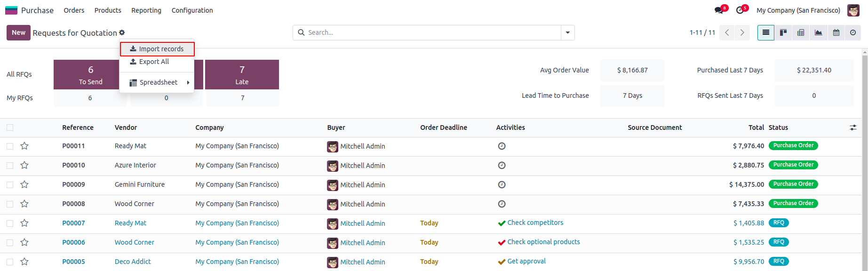Select the P00009 row checkbox
Viewport: 868px width, 271px height.
click(10, 184)
